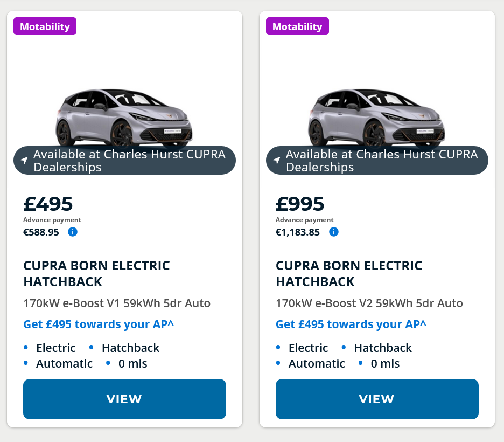Click 'Get £495 towards your AP' on V1 card

click(x=99, y=324)
